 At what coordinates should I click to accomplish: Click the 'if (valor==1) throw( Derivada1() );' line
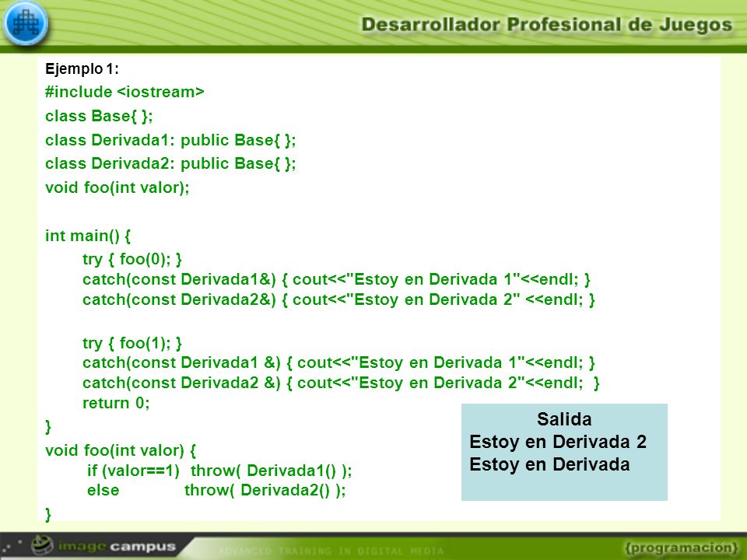click(219, 471)
